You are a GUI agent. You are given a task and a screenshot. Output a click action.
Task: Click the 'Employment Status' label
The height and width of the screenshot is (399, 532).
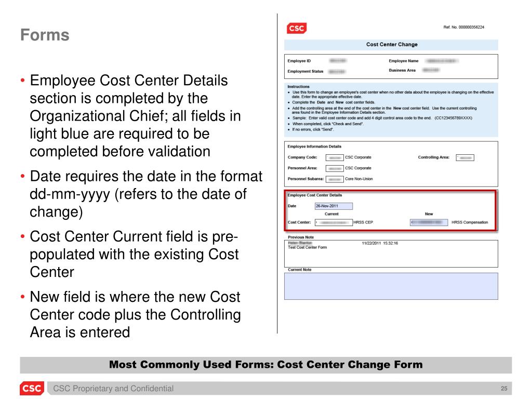pos(305,71)
